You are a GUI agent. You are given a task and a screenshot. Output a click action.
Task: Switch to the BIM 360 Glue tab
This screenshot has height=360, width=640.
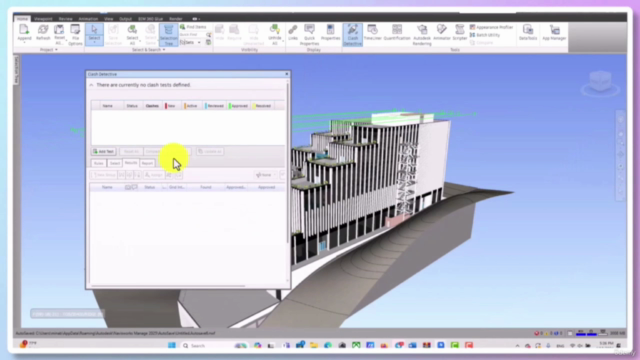[150, 19]
